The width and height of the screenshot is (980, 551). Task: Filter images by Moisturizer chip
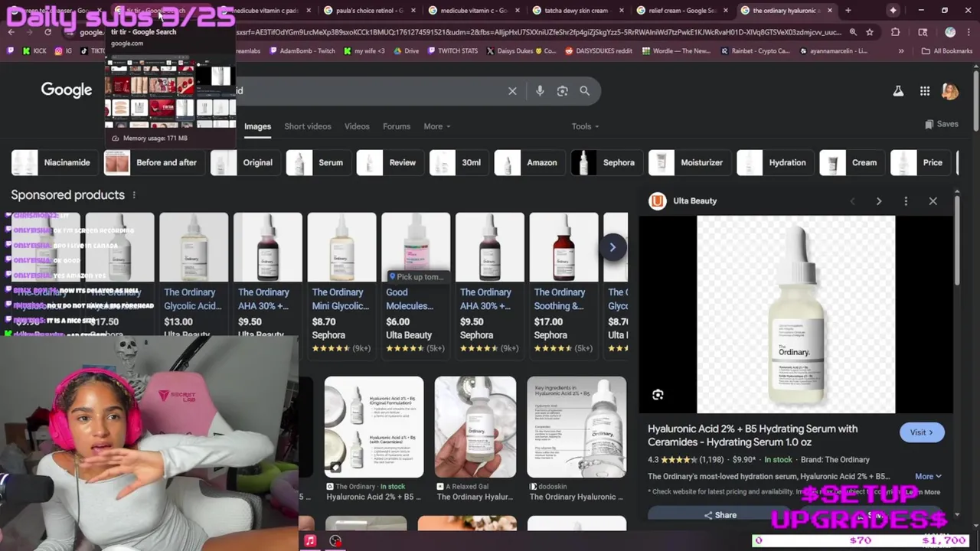click(x=690, y=162)
